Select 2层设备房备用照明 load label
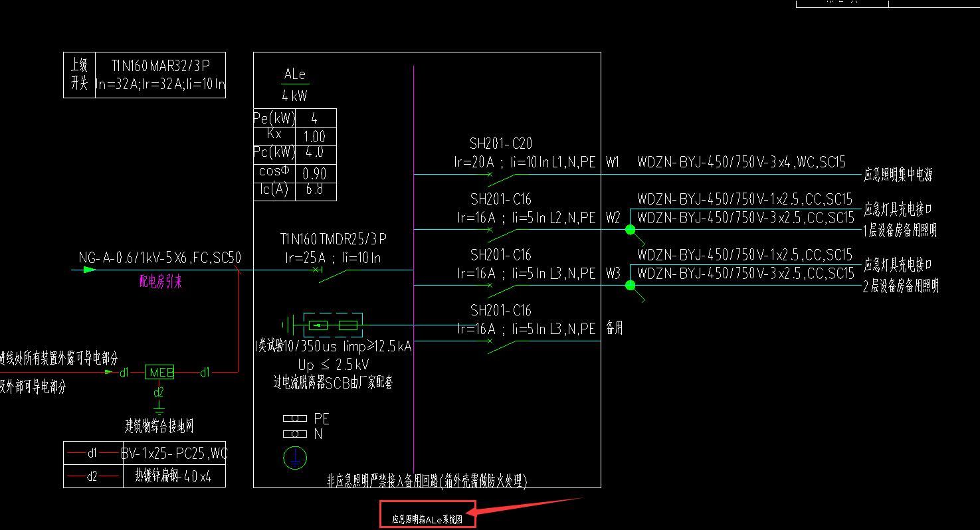Screen dimensions: 980x530 pos(901,287)
